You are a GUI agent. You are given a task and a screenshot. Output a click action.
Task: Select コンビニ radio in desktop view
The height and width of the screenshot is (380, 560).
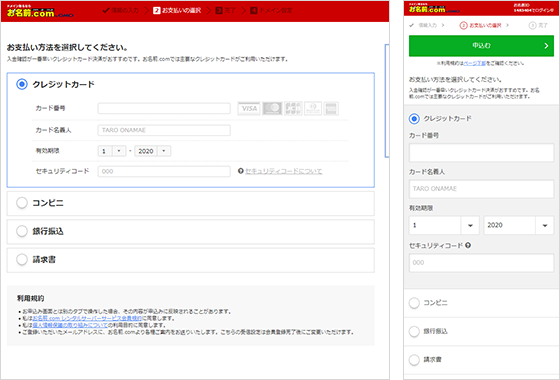(22, 203)
